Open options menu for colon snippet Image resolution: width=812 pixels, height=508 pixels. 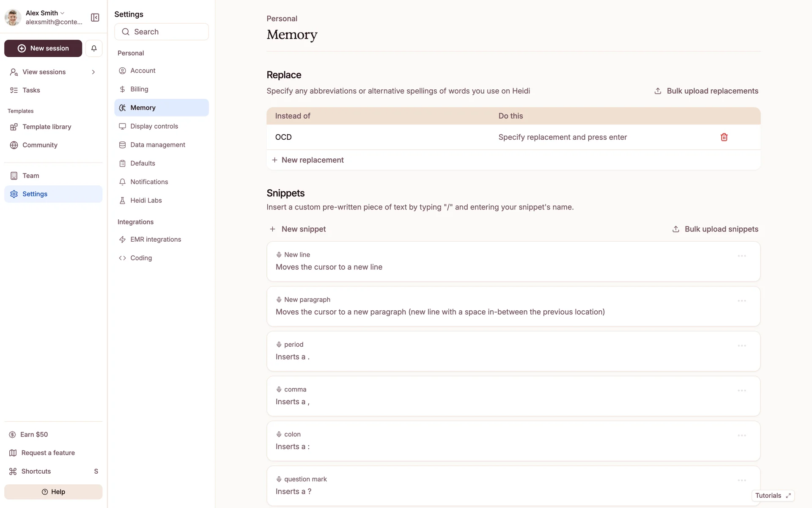coord(741,436)
